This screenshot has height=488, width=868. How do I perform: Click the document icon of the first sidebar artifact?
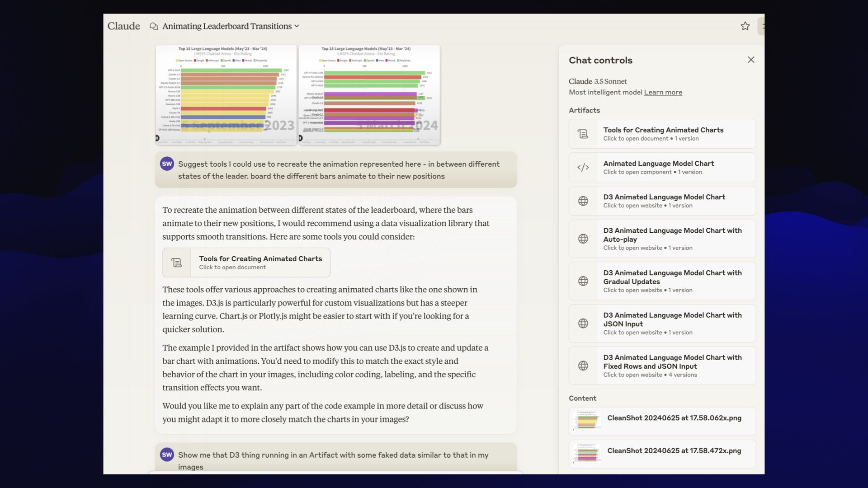(583, 134)
